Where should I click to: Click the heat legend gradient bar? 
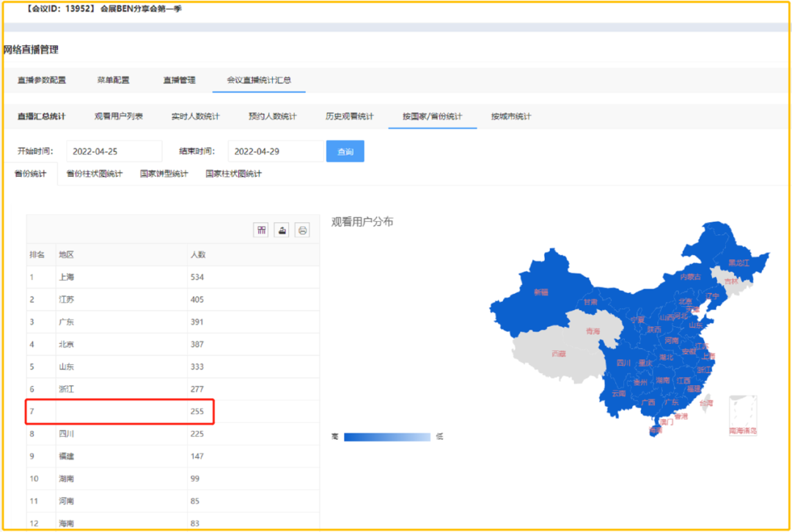tap(387, 437)
